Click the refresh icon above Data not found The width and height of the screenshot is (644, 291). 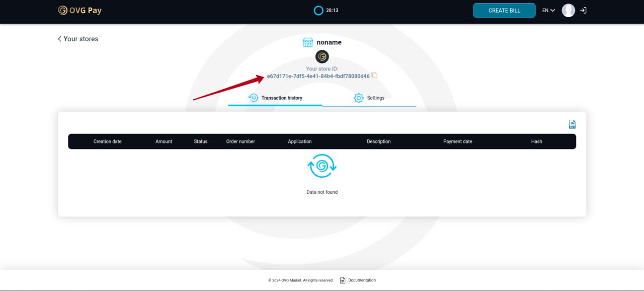pyautogui.click(x=322, y=166)
